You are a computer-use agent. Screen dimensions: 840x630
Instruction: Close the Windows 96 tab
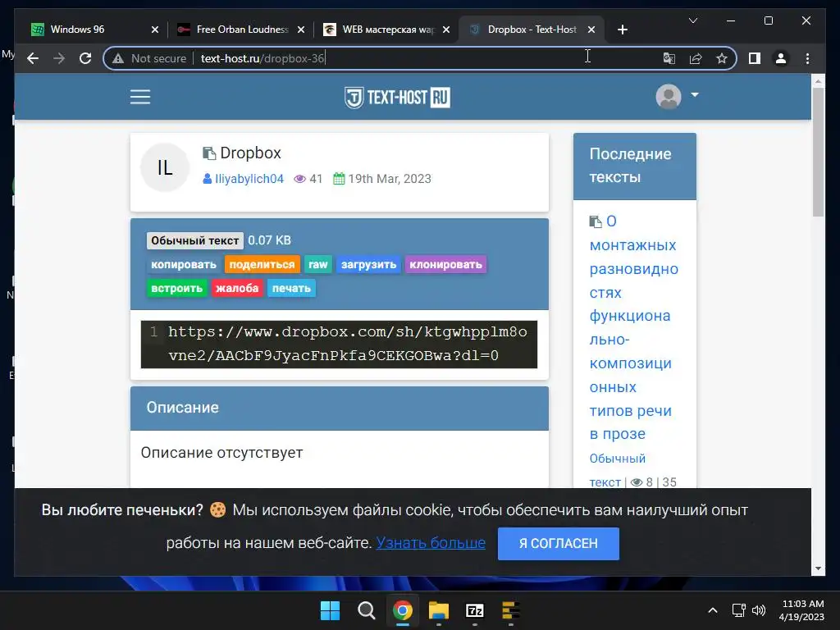pyautogui.click(x=155, y=30)
